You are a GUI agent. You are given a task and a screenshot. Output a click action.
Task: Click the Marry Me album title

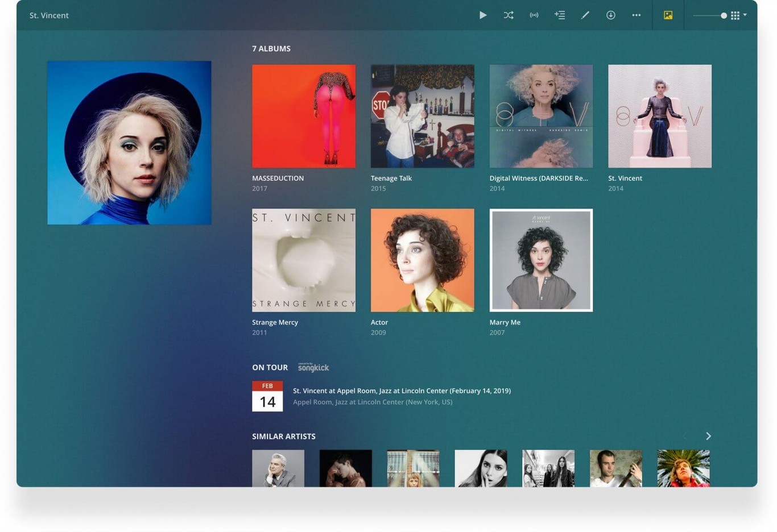(505, 322)
